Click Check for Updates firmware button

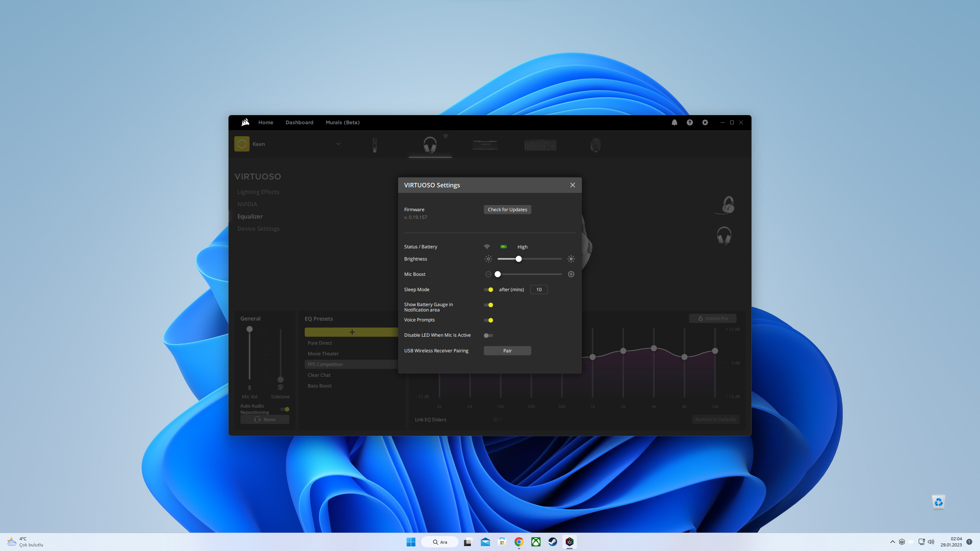coord(507,209)
